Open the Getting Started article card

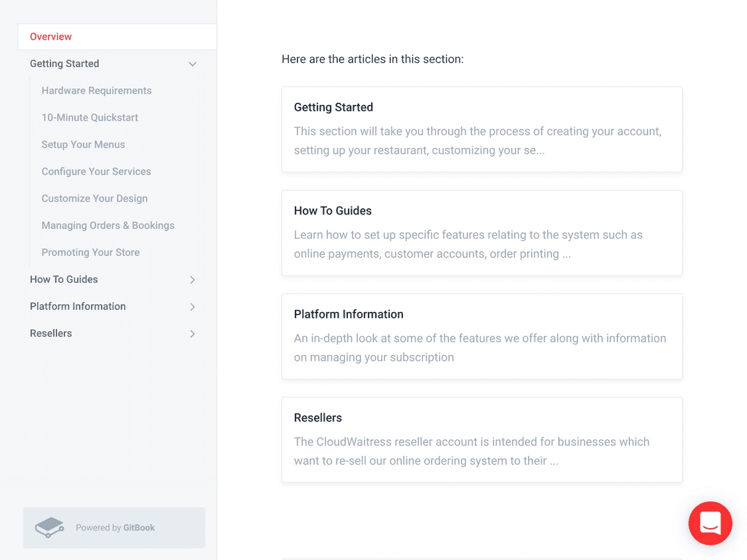(x=481, y=129)
